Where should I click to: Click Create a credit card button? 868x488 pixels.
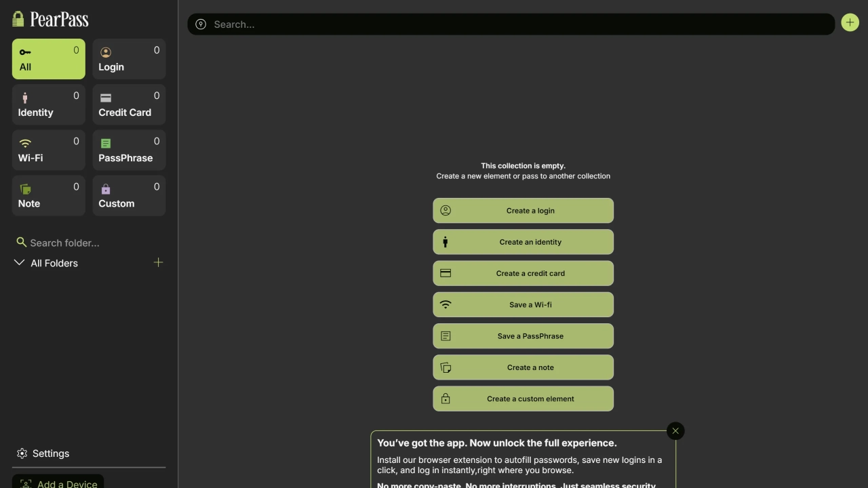click(523, 273)
